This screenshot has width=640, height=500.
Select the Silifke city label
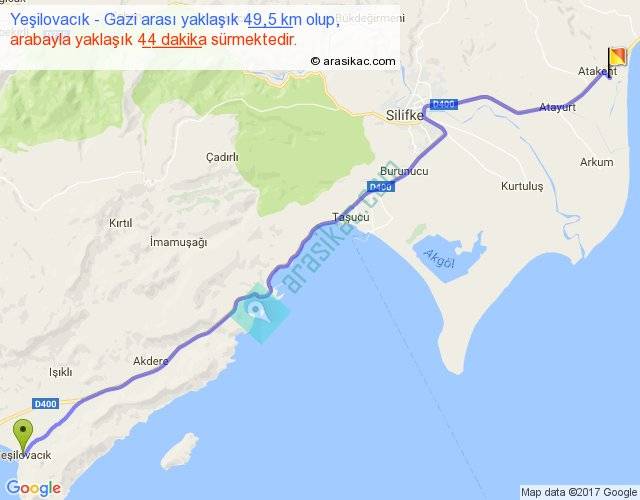point(404,116)
